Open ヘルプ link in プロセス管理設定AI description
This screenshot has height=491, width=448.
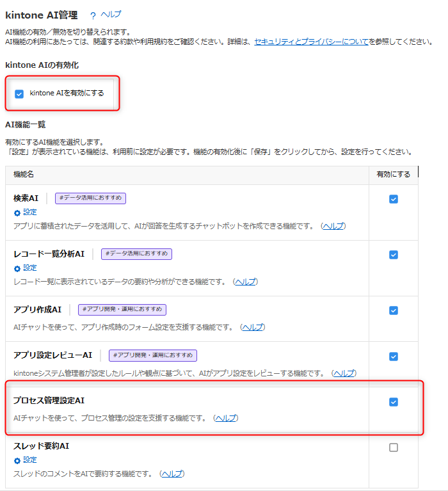click(226, 418)
